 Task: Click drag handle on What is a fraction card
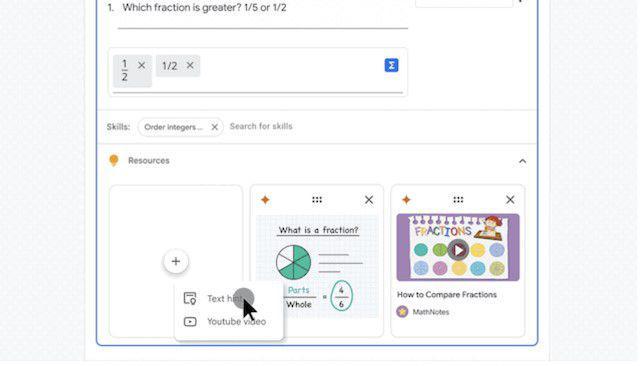[317, 200]
